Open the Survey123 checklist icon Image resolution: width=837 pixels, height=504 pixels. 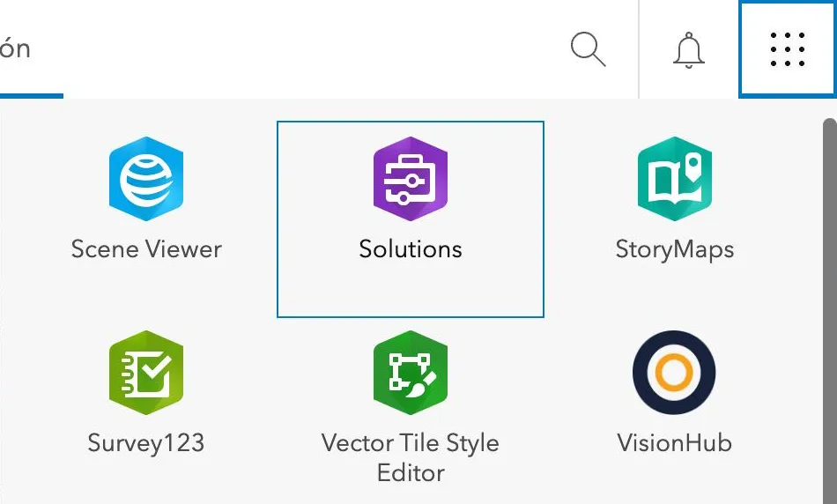[x=146, y=373]
